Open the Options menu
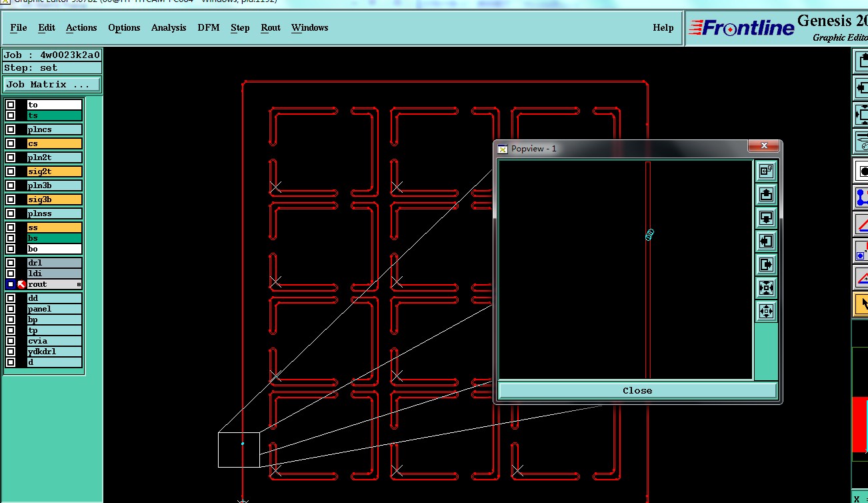Image resolution: width=868 pixels, height=503 pixels. pyautogui.click(x=124, y=27)
